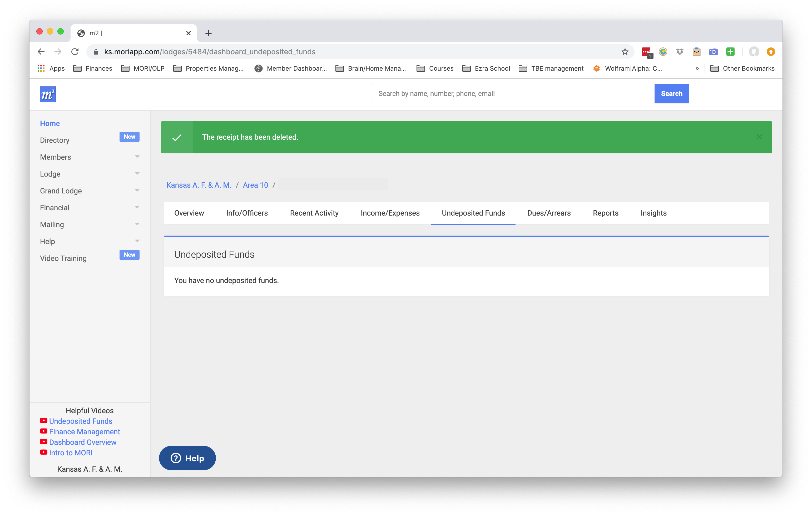Switch to the Dues/Arrears tab
Screen dimensions: 812x516
[549, 213]
